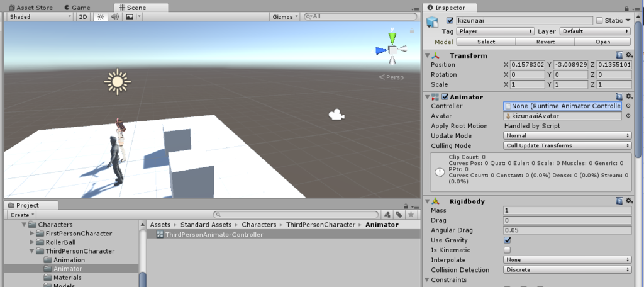Open Avatar object picker circle

point(628,116)
